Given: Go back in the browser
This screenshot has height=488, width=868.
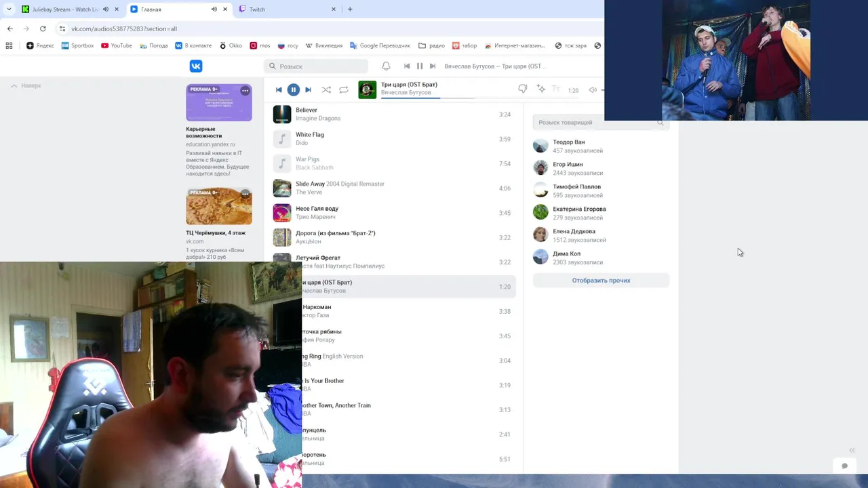Looking at the screenshot, I should point(9,28).
